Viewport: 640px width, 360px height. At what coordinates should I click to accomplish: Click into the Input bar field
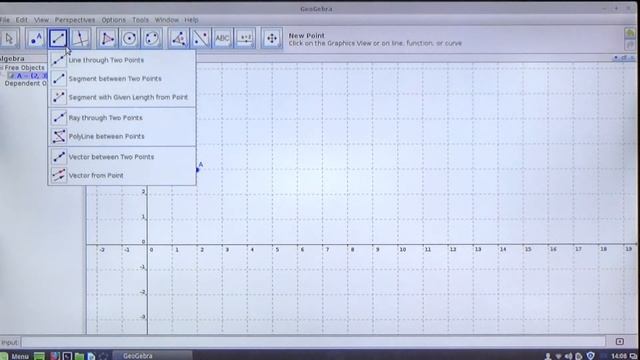(x=313, y=342)
